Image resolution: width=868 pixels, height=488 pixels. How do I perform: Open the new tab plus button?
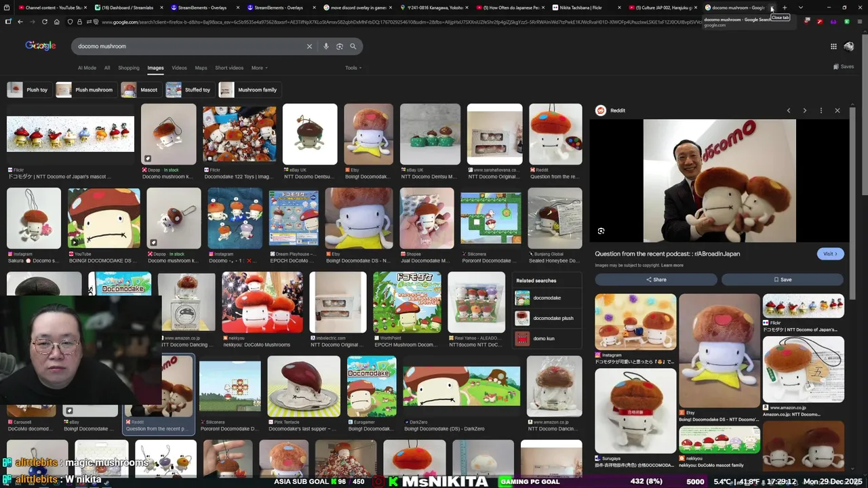tap(785, 7)
